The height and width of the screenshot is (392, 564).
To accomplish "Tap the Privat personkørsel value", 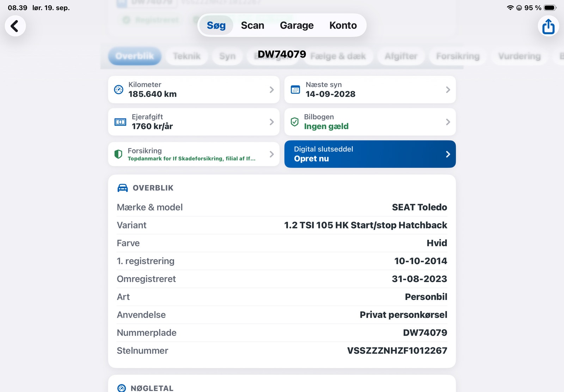I will [403, 315].
